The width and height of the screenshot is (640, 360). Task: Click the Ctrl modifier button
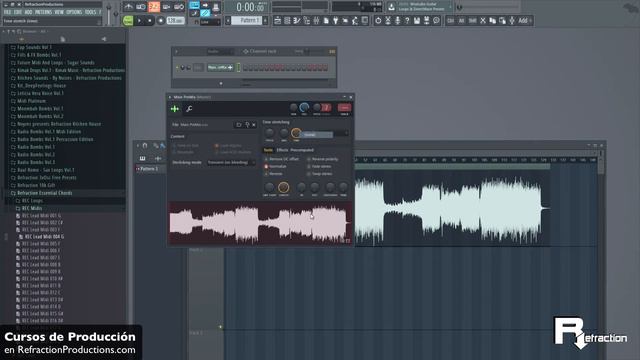(x=450, y=20)
